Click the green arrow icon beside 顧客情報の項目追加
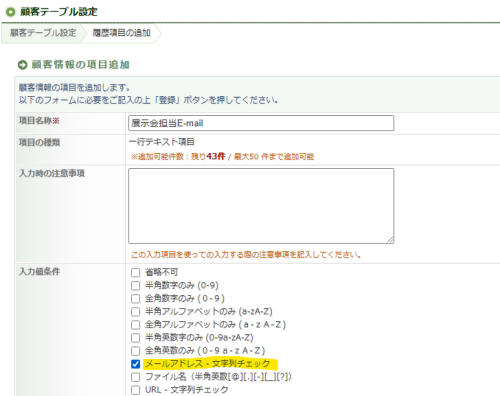Image resolution: width=500 pixels, height=396 pixels. coord(22,65)
